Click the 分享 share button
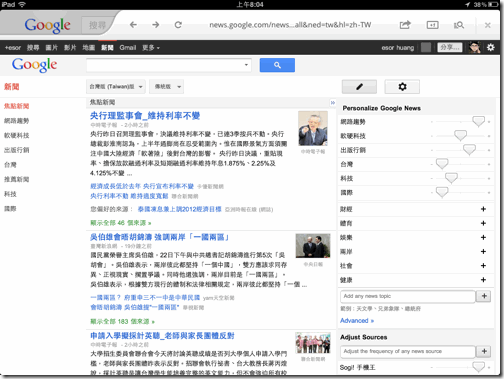504x379 pixels. point(450,47)
